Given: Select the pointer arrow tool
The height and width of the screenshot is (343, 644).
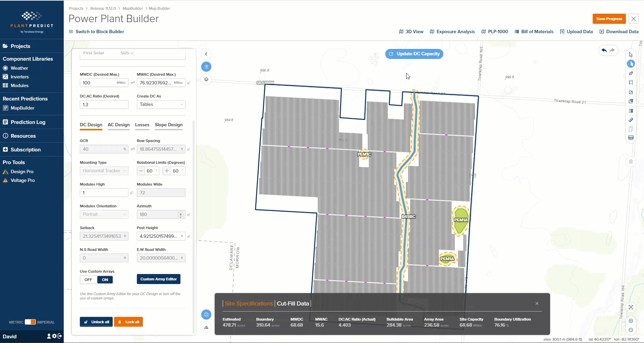Looking at the screenshot, I should (631, 55).
